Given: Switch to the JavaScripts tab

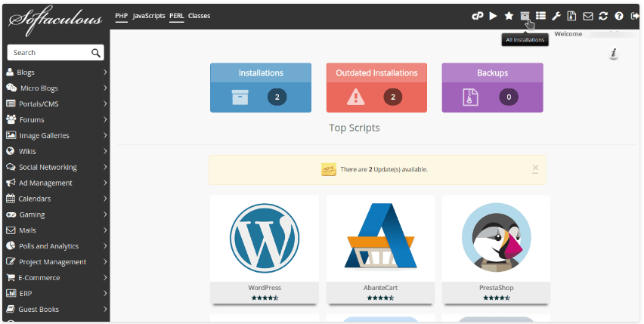Looking at the screenshot, I should click(149, 16).
